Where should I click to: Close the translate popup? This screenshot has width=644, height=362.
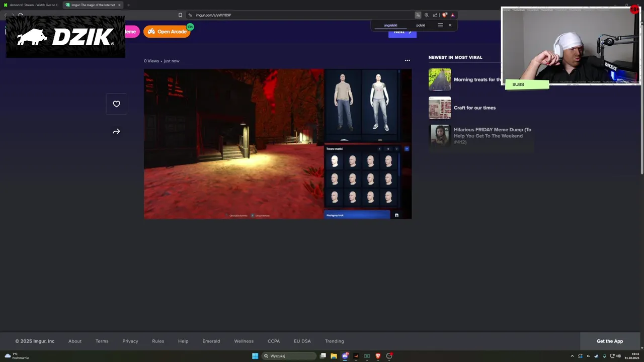pos(450,25)
